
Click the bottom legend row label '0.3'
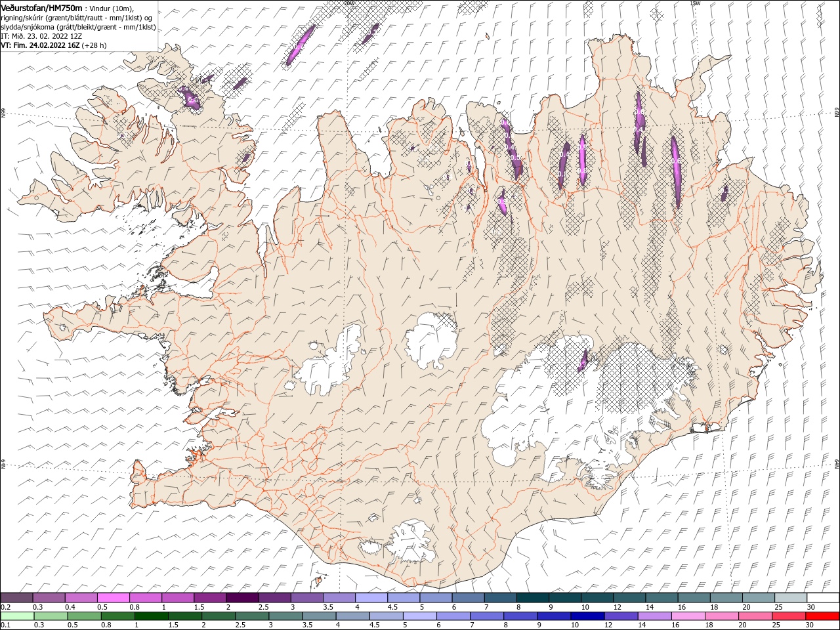39,625
